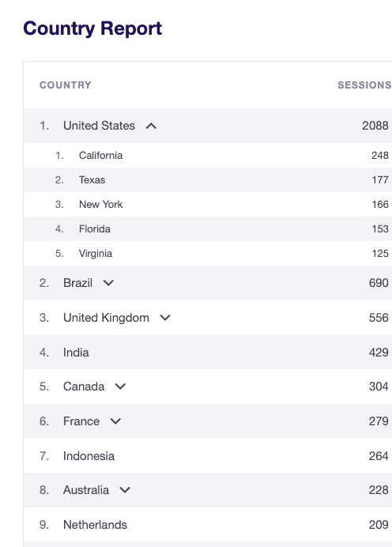Viewport: 392px width, 547px height.
Task: Click the United States country name
Action: click(x=99, y=126)
